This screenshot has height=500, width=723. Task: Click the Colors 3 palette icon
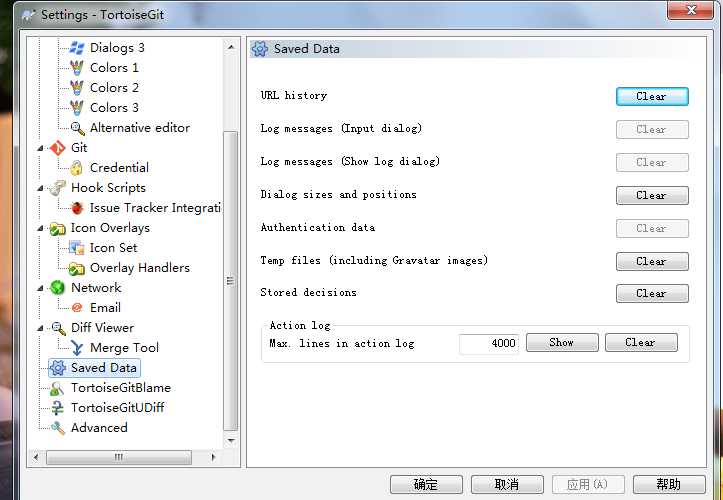pyautogui.click(x=77, y=107)
